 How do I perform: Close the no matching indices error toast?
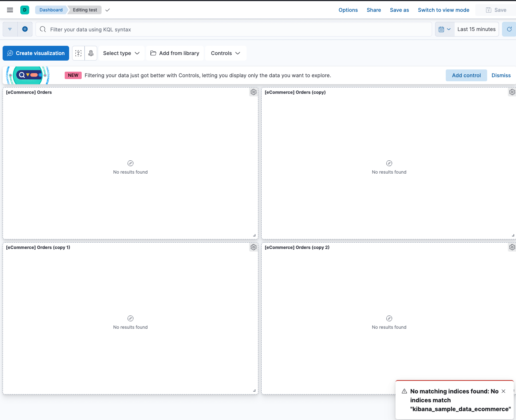503,391
